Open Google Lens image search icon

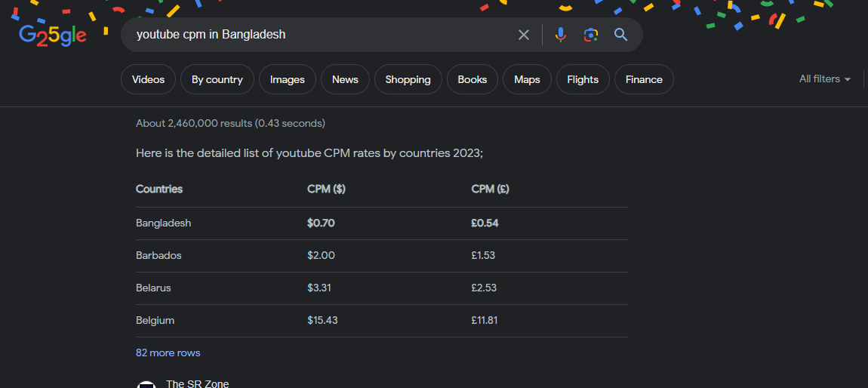coord(591,35)
